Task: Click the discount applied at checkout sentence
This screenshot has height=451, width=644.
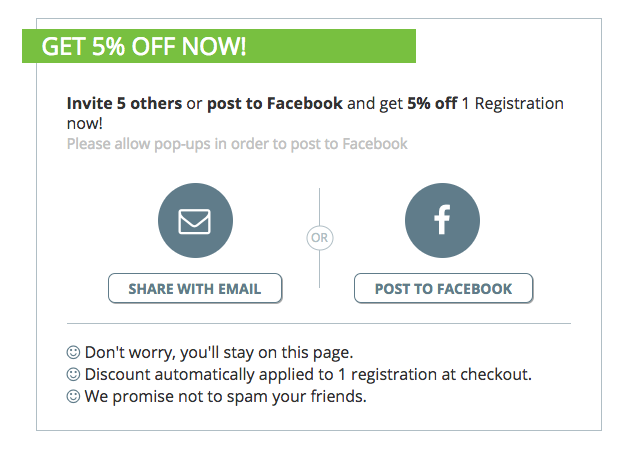Action: [x=308, y=374]
